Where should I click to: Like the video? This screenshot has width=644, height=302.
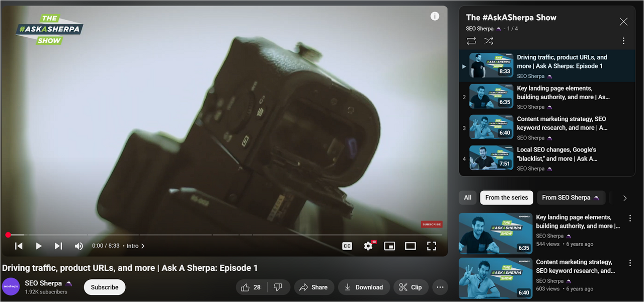click(x=251, y=287)
